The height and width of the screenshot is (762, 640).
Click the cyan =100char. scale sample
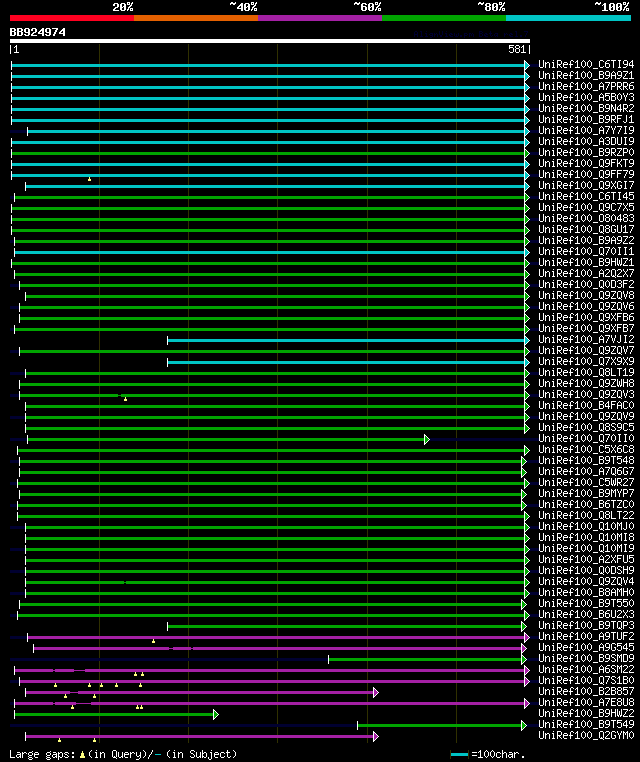[x=459, y=755]
